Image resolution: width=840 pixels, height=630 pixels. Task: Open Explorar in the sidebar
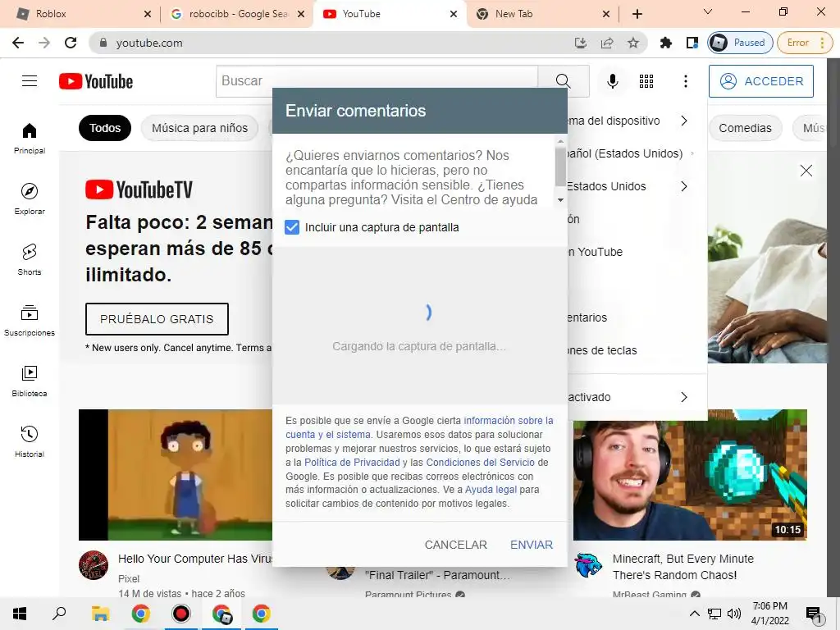[x=30, y=199]
